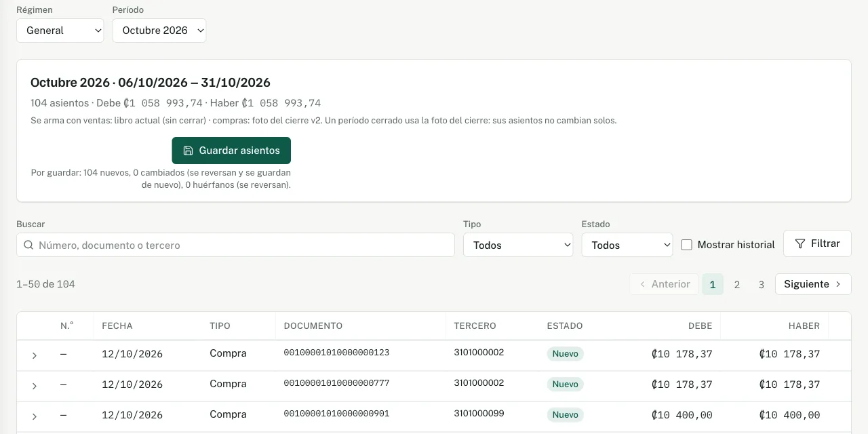868x434 pixels.
Task: Click the heading 'Octubre 2026 · 06/10/2026 – 31/10/2026'
Action: pos(151,83)
